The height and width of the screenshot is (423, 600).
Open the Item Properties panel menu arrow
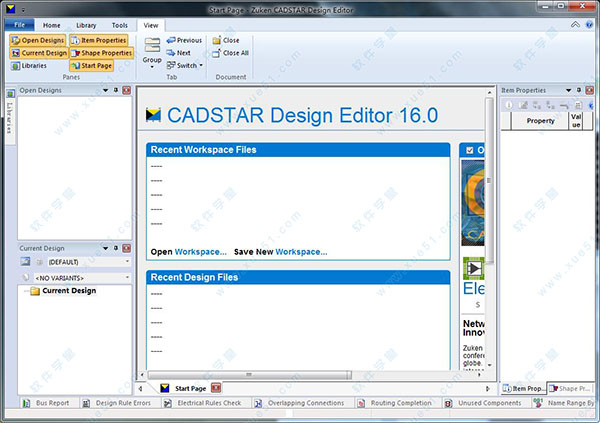click(x=569, y=90)
